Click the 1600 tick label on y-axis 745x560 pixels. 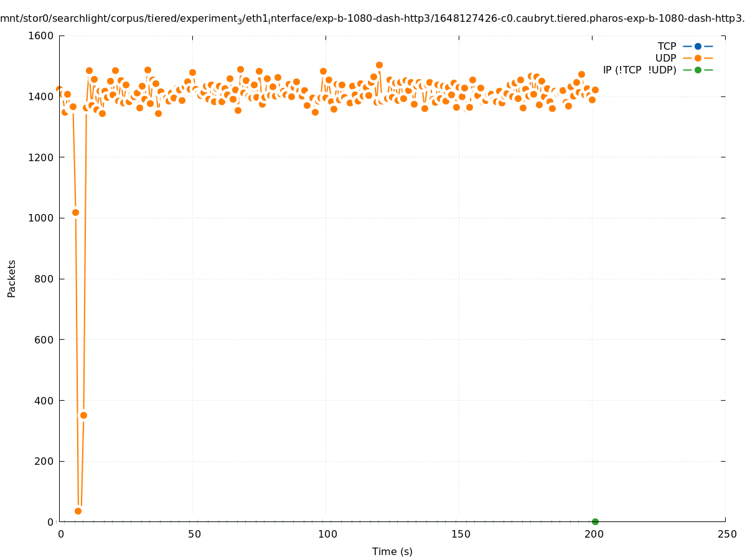pos(41,35)
